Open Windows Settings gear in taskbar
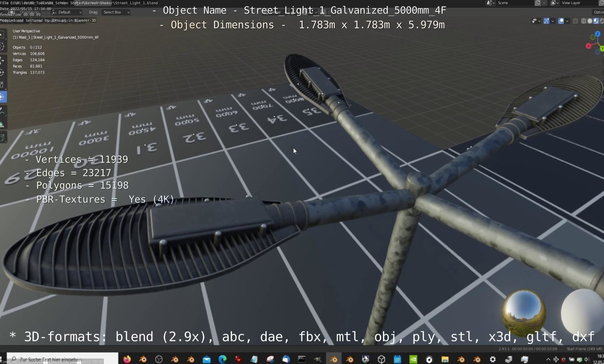The height and width of the screenshot is (364, 604). coord(493,359)
